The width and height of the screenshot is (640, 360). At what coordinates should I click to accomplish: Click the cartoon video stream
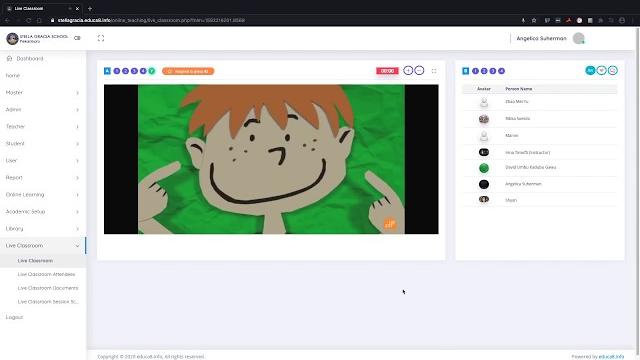[271, 159]
